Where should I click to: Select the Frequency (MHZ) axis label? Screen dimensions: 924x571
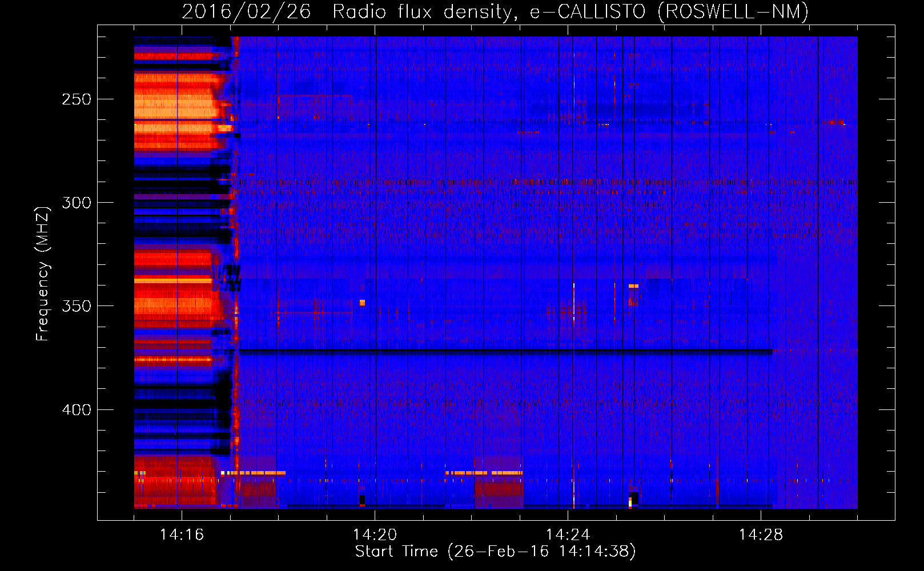(43, 274)
